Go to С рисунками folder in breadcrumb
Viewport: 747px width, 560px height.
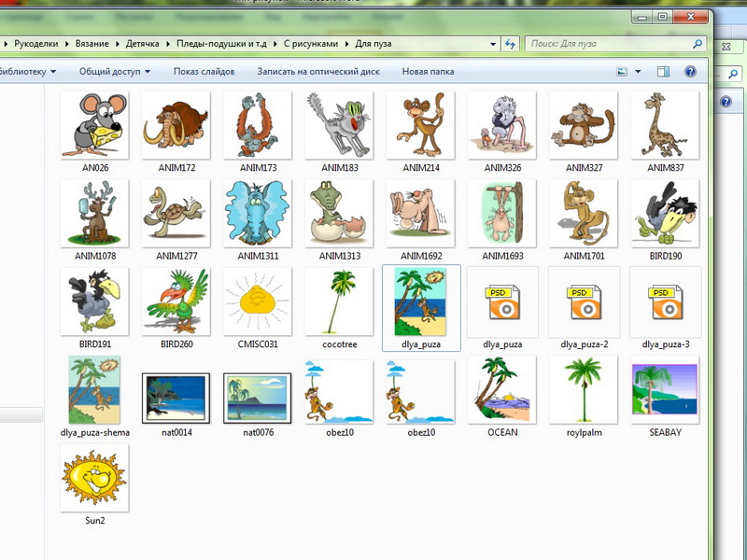pyautogui.click(x=311, y=44)
